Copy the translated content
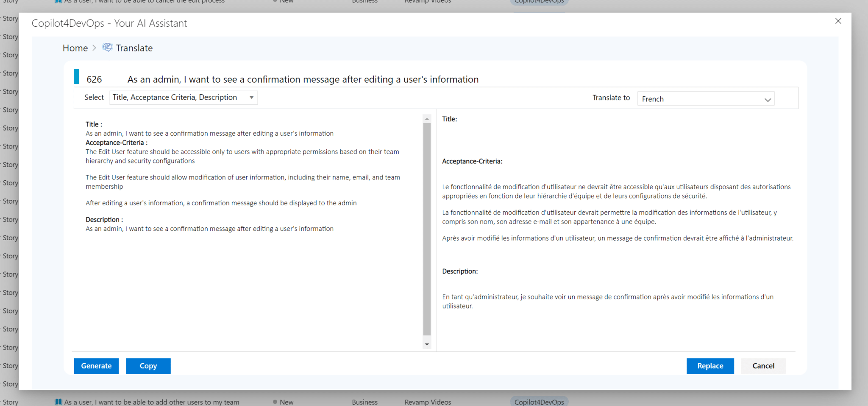The height and width of the screenshot is (406, 868). [x=148, y=366]
